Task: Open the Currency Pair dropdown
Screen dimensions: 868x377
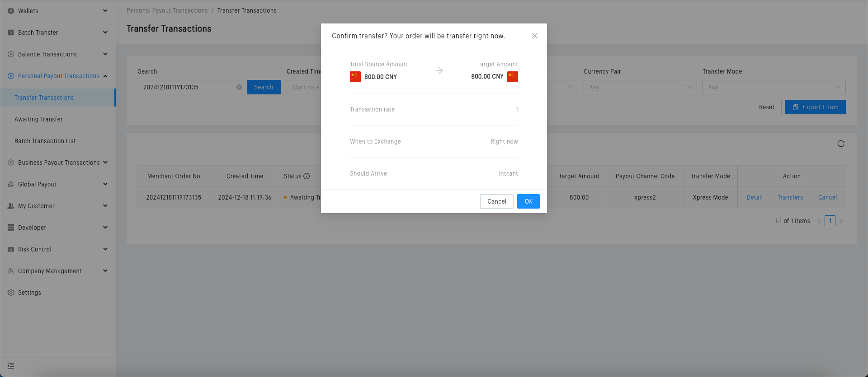Action: [x=640, y=87]
